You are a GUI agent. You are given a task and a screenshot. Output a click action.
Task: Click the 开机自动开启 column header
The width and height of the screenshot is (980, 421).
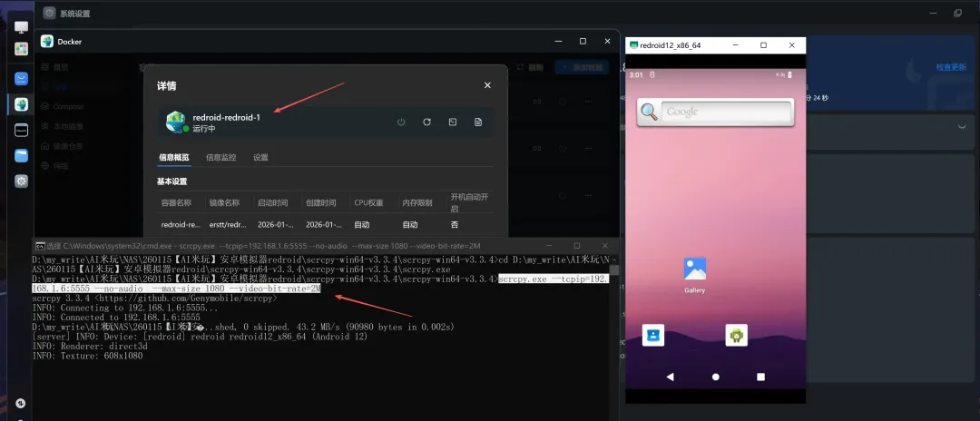tap(469, 203)
